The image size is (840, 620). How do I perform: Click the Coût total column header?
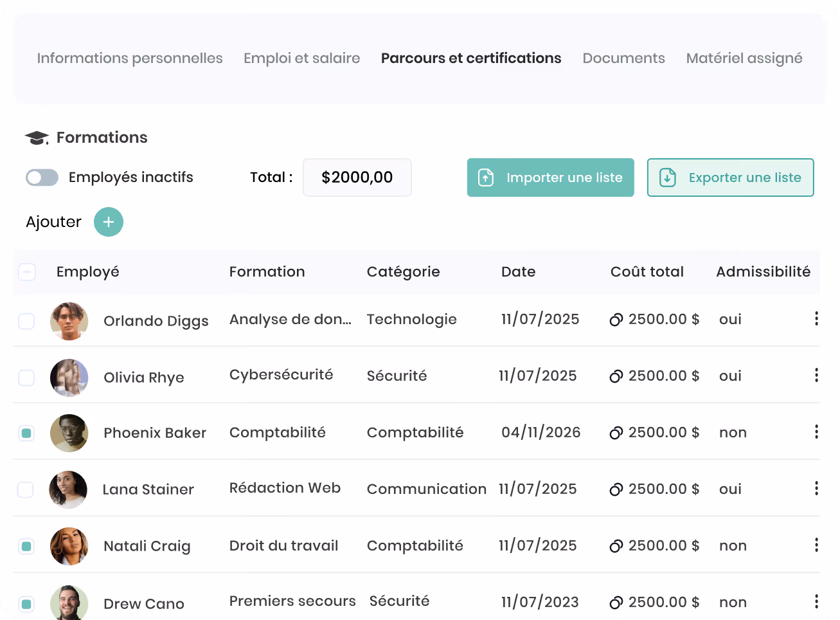point(647,271)
